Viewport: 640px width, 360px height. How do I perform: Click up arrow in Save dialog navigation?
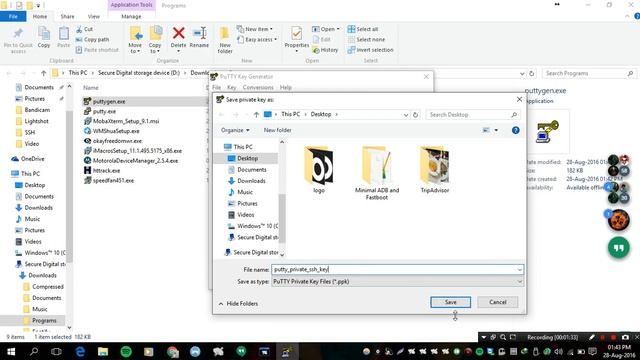coord(256,115)
